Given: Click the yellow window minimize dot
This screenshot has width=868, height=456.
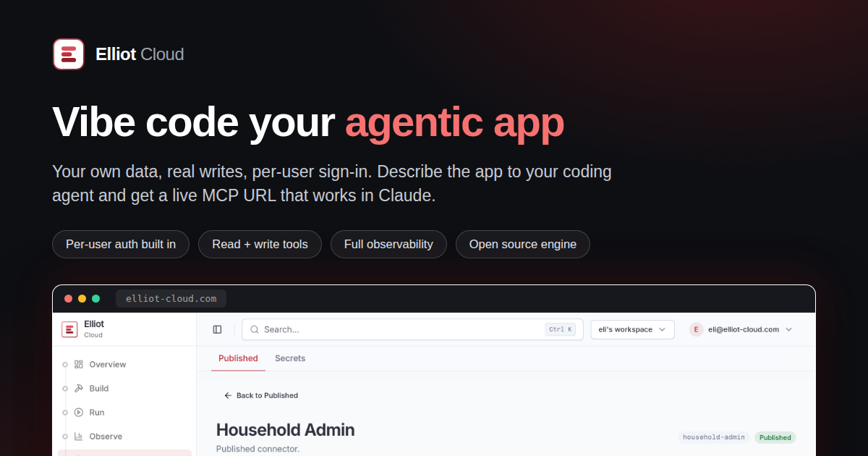Looking at the screenshot, I should [x=82, y=298].
